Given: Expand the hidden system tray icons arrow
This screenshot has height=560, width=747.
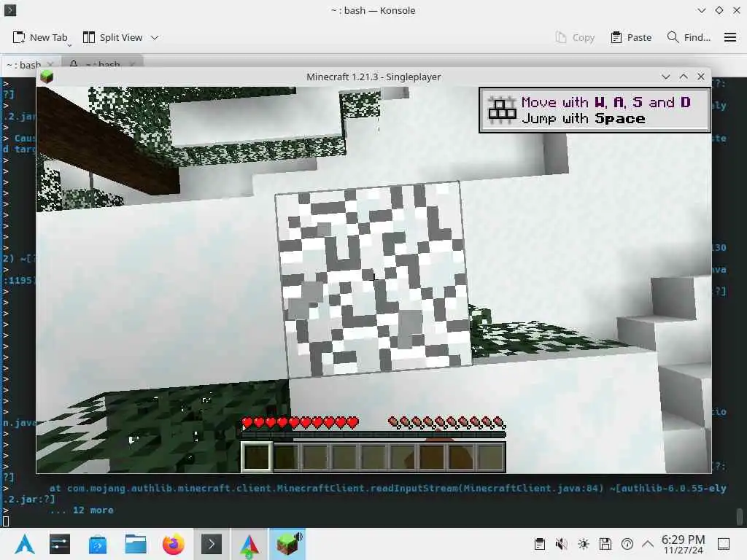Looking at the screenshot, I should [x=648, y=544].
